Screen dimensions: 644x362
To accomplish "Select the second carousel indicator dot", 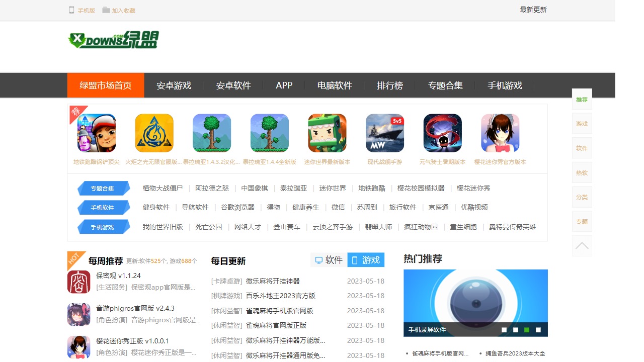I will coord(516,330).
